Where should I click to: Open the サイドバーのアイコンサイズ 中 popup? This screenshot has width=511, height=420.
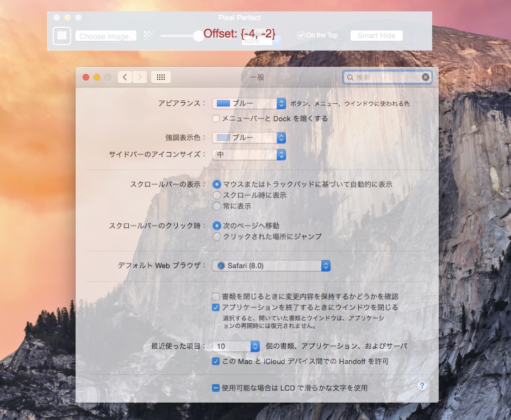coord(249,154)
